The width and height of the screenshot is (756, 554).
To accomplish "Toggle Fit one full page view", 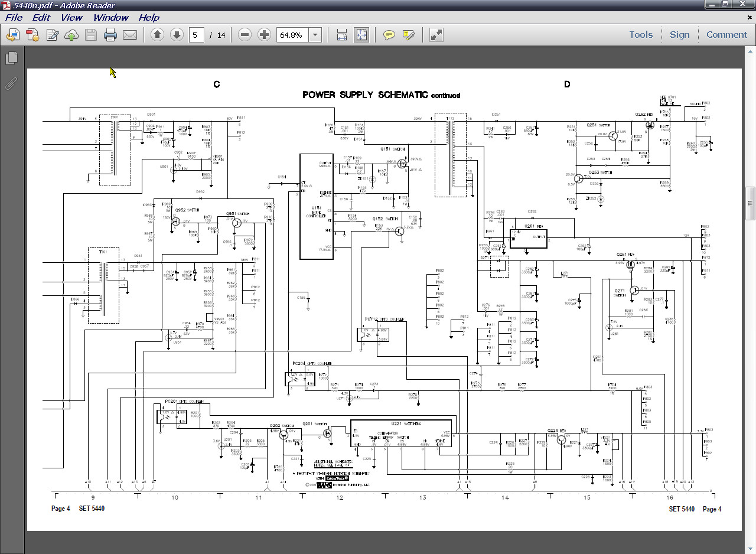I will point(361,35).
